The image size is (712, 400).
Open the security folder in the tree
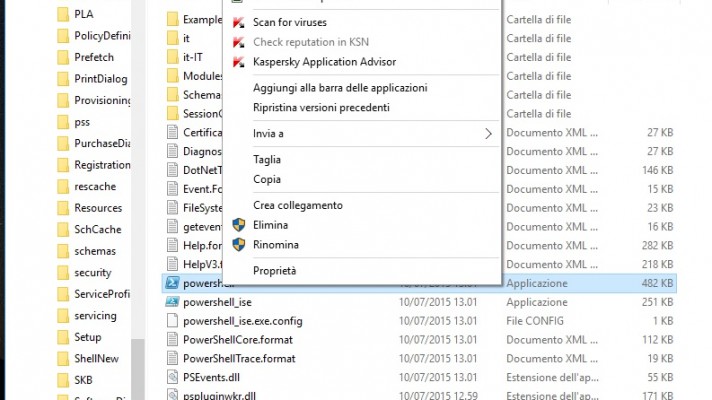tap(92, 272)
